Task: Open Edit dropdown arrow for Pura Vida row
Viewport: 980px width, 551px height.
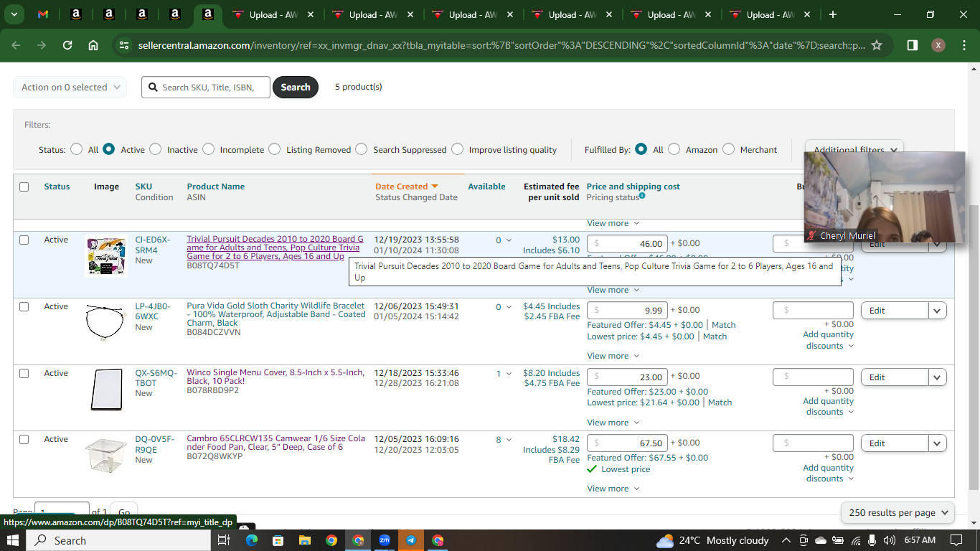Action: 938,311
